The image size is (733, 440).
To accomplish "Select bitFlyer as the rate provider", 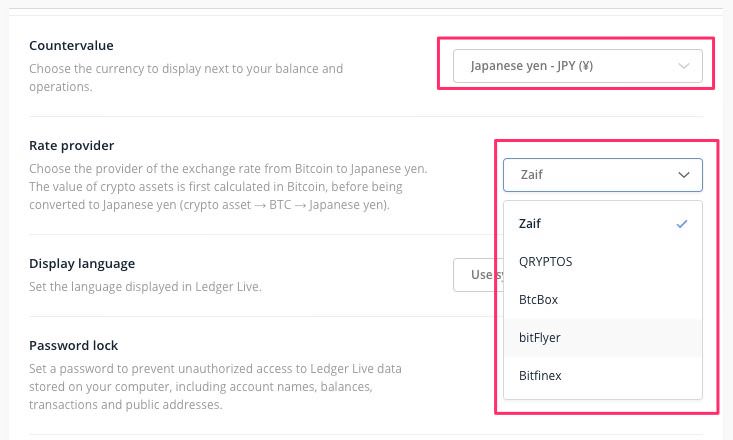I will [x=540, y=338].
